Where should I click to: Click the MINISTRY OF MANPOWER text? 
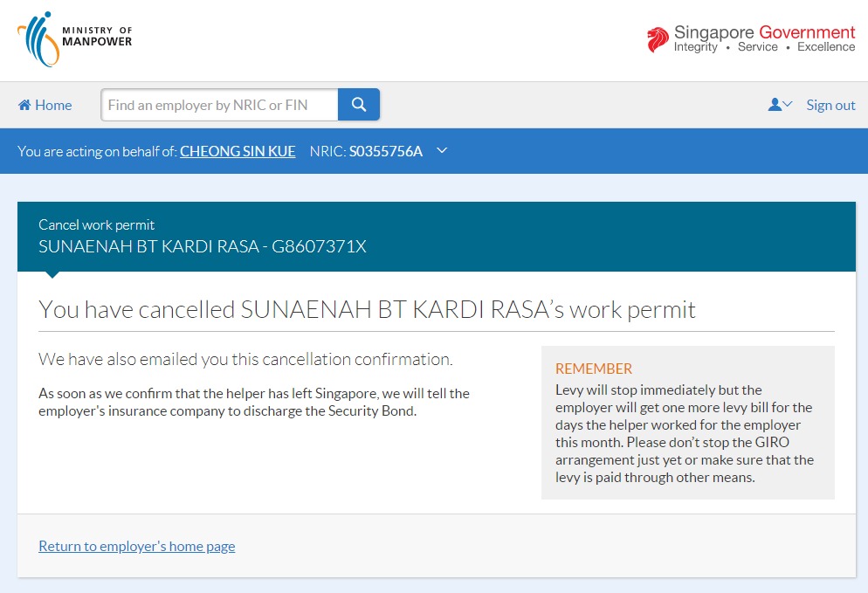(97, 37)
